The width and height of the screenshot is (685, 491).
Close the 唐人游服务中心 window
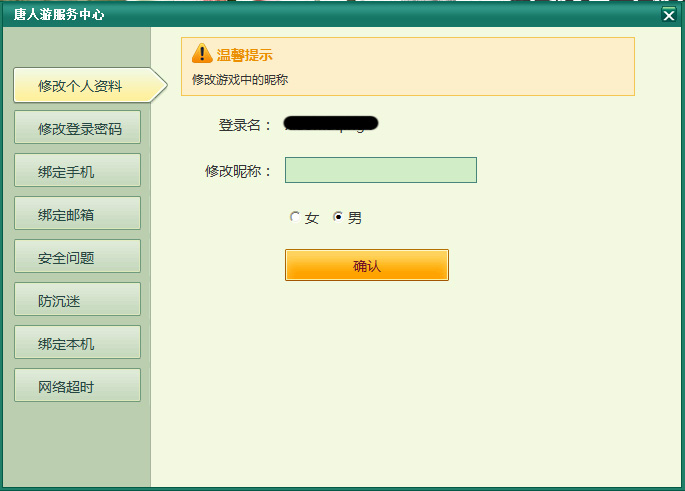point(669,14)
